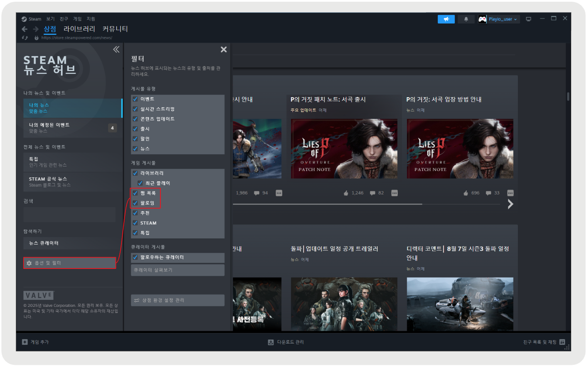Switch to the 커뮤니티 tab
588x367 pixels.
point(115,29)
